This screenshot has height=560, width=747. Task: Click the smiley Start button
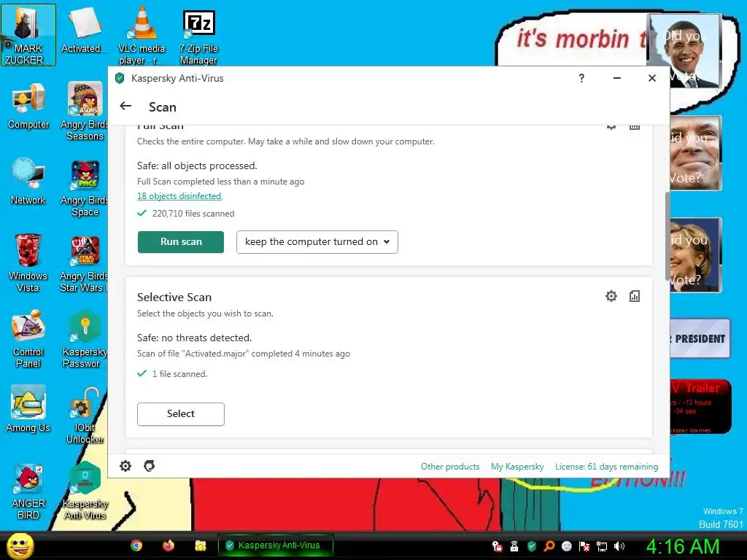tap(20, 545)
